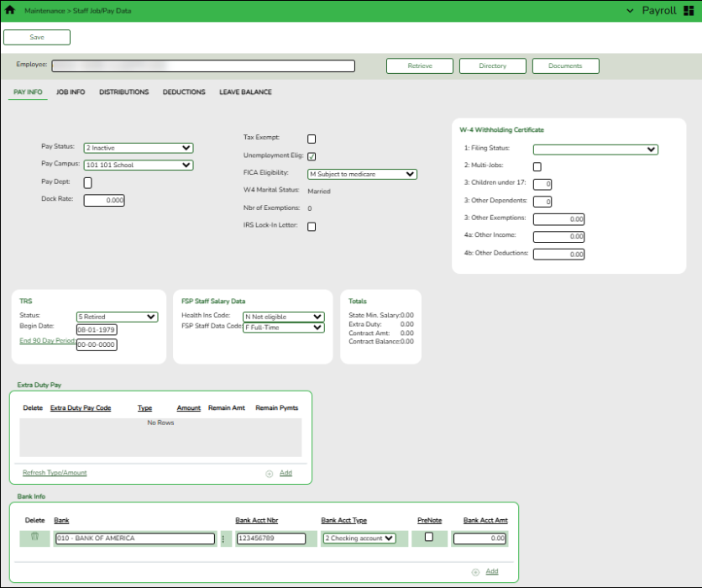The width and height of the screenshot is (702, 588).
Task: Open the Pay Status dropdown
Action: point(139,148)
